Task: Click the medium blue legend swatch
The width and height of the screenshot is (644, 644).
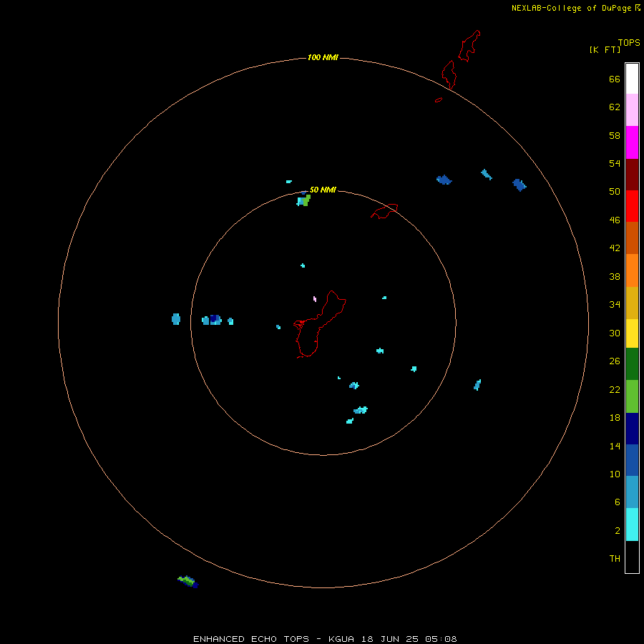Action: 632,460
